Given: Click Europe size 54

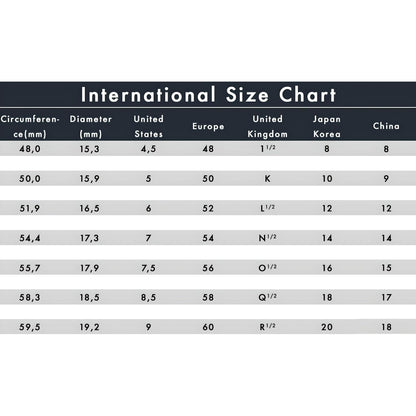Looking at the screenshot, I should point(208,238).
